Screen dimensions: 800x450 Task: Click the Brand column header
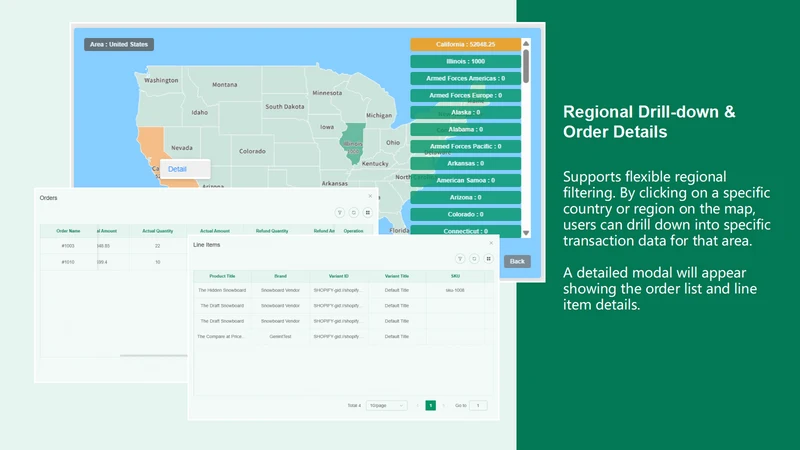click(x=280, y=276)
